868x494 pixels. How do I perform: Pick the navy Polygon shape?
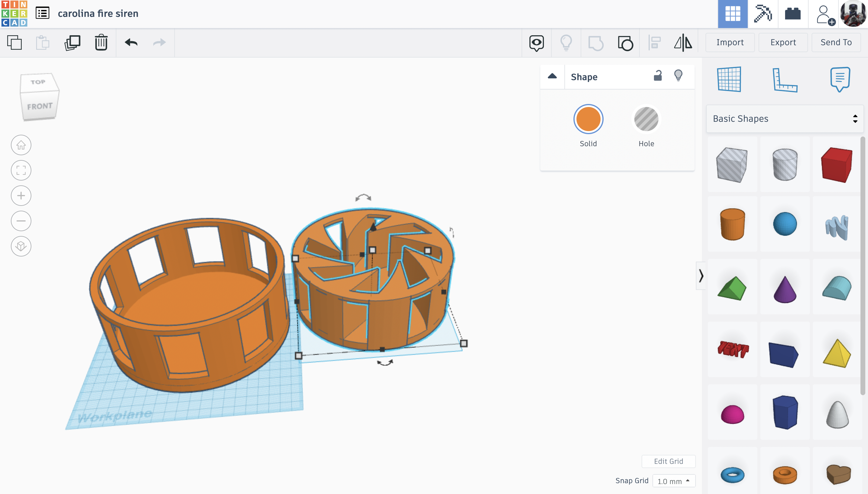point(784,413)
